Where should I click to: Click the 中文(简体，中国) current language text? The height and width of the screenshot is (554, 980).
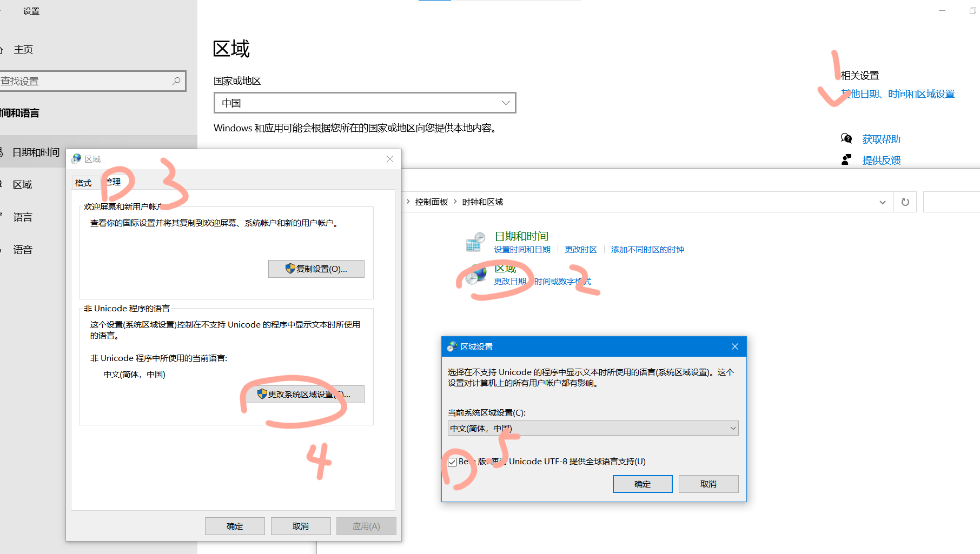point(134,374)
